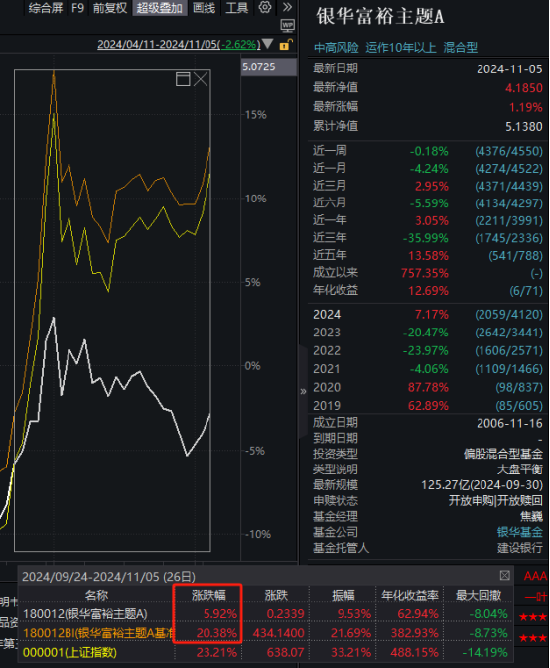Collapse the right panel with double arrow

point(303,391)
